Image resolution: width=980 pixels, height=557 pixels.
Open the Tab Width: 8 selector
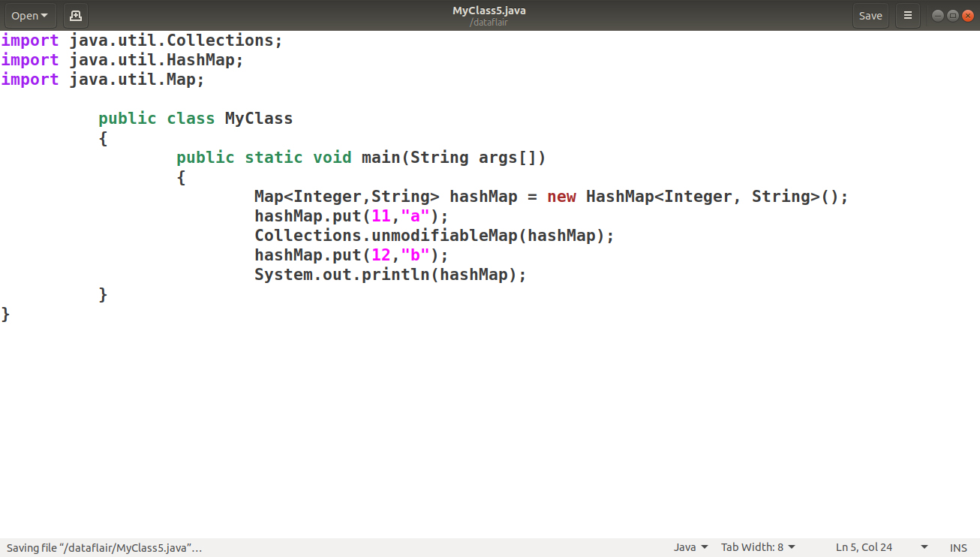758,547
